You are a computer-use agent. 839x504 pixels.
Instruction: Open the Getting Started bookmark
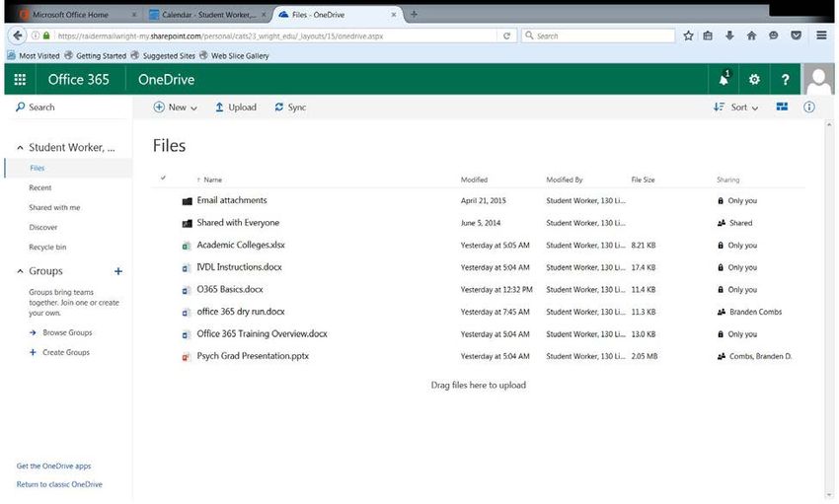(95, 55)
